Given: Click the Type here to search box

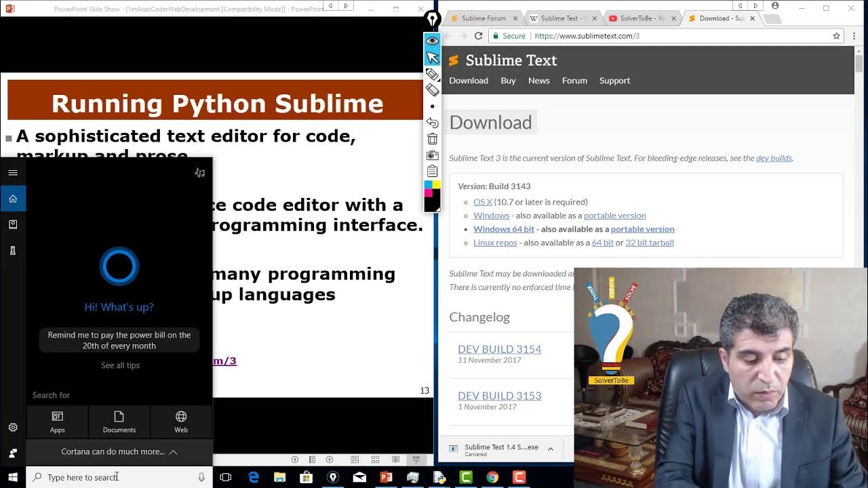Looking at the screenshot, I should (x=119, y=477).
